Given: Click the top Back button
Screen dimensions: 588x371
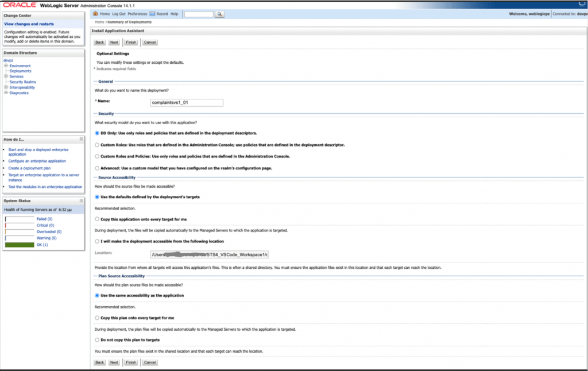Looking at the screenshot, I should pyautogui.click(x=99, y=42).
